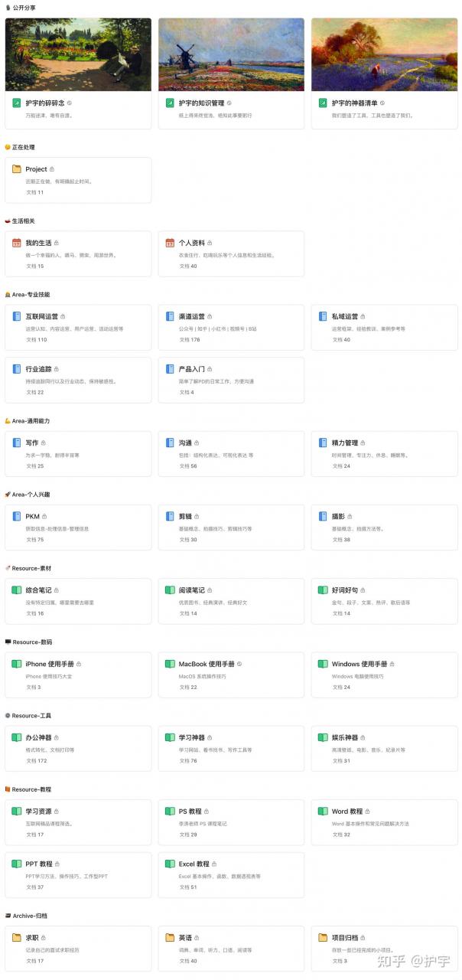Open the Excel 教程 title

[194, 864]
